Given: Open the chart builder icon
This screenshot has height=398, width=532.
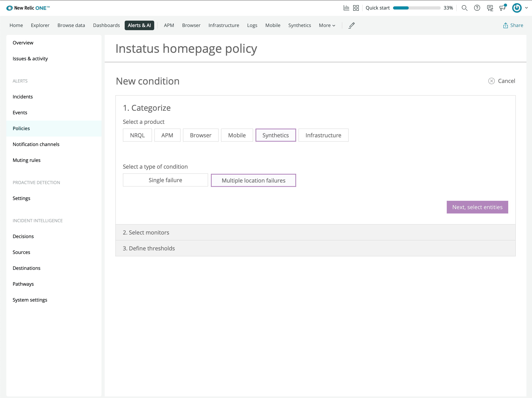Looking at the screenshot, I should coord(346,8).
